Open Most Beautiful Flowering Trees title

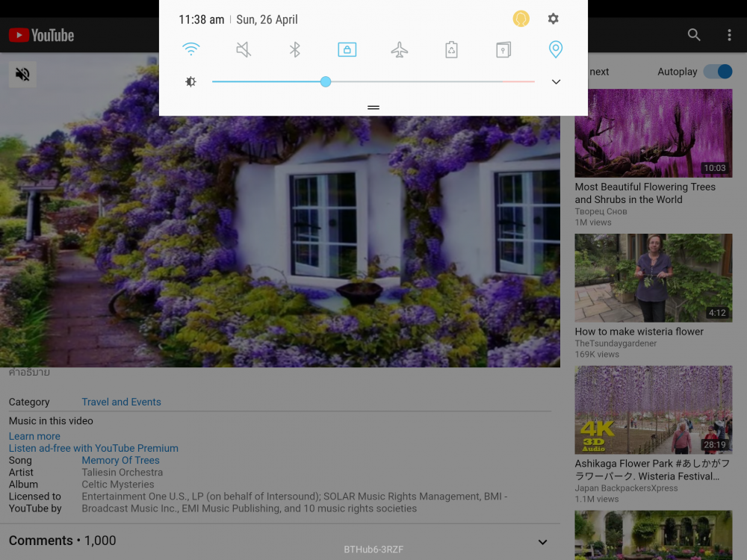(645, 193)
